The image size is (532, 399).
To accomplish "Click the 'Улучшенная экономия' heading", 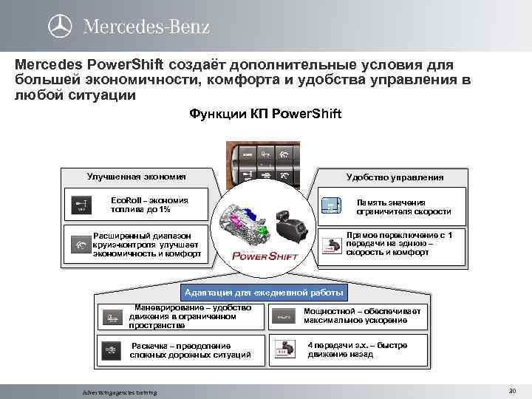I will (x=137, y=177).
